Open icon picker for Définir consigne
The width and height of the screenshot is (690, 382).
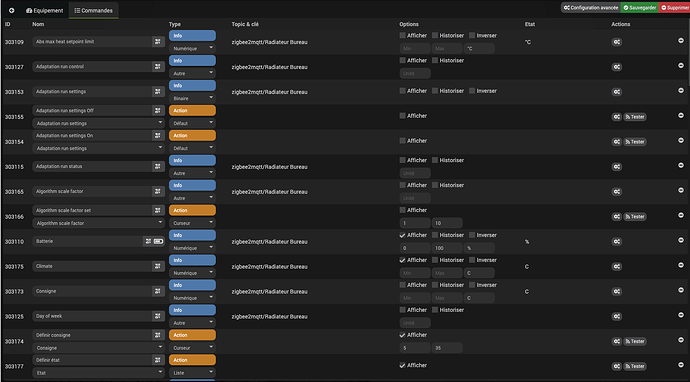click(x=158, y=335)
